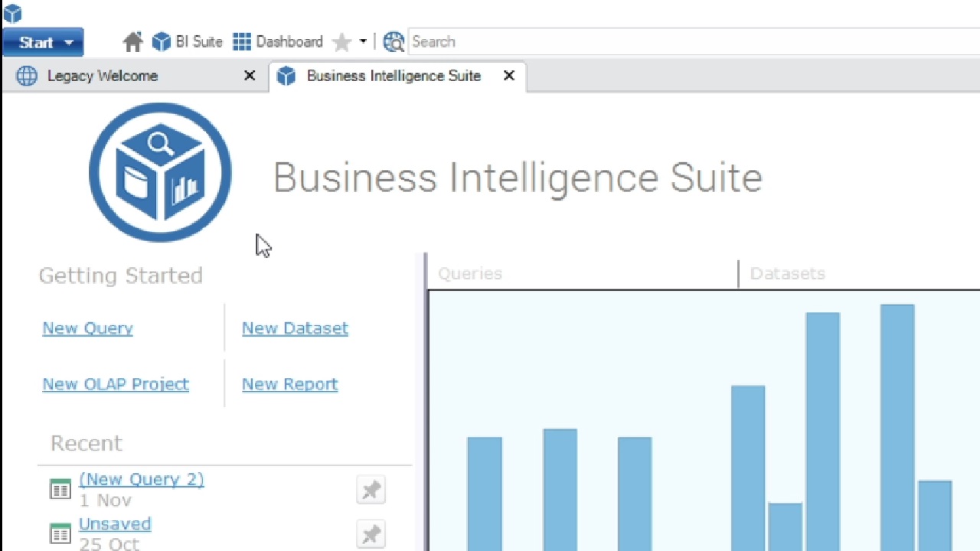Open BI Suite from toolbar

(188, 42)
